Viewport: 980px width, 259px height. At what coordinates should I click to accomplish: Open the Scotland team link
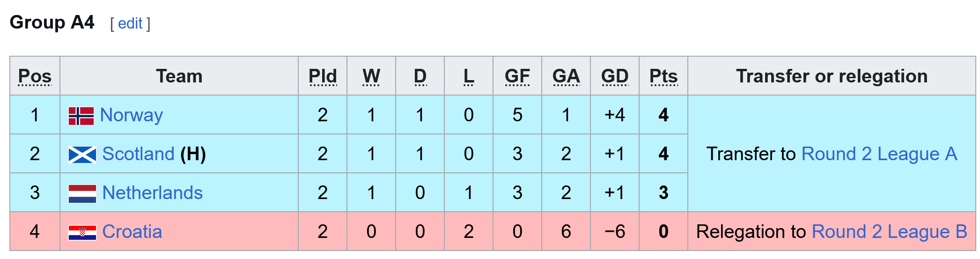pos(138,154)
